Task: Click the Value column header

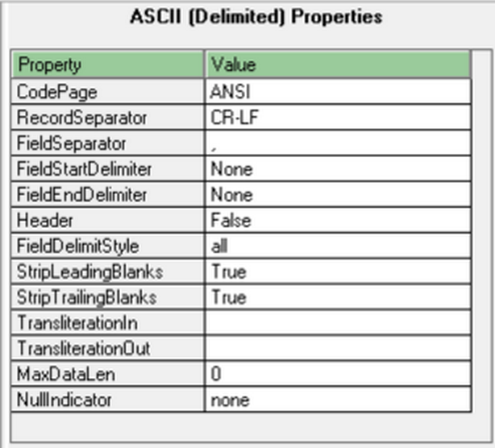Action: [337, 64]
